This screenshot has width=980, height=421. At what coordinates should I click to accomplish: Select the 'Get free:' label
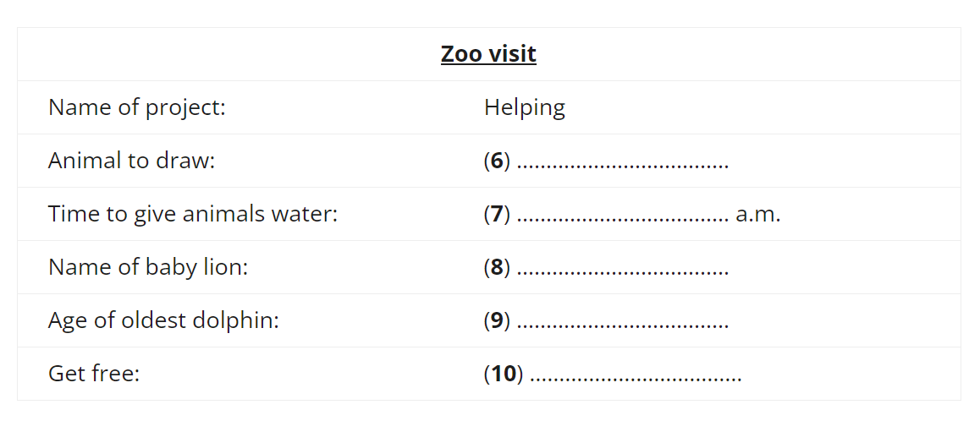(x=93, y=374)
